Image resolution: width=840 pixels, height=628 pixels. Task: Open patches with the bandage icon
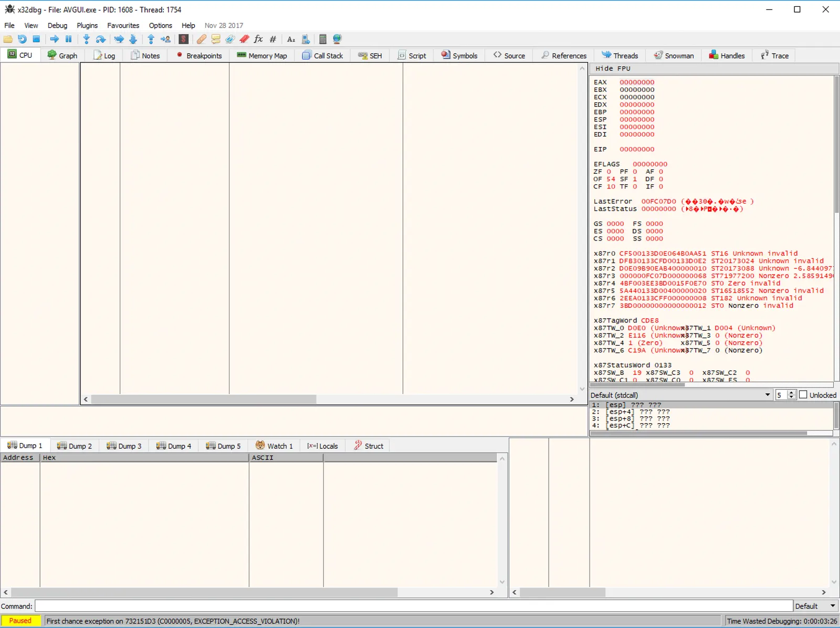(x=202, y=39)
